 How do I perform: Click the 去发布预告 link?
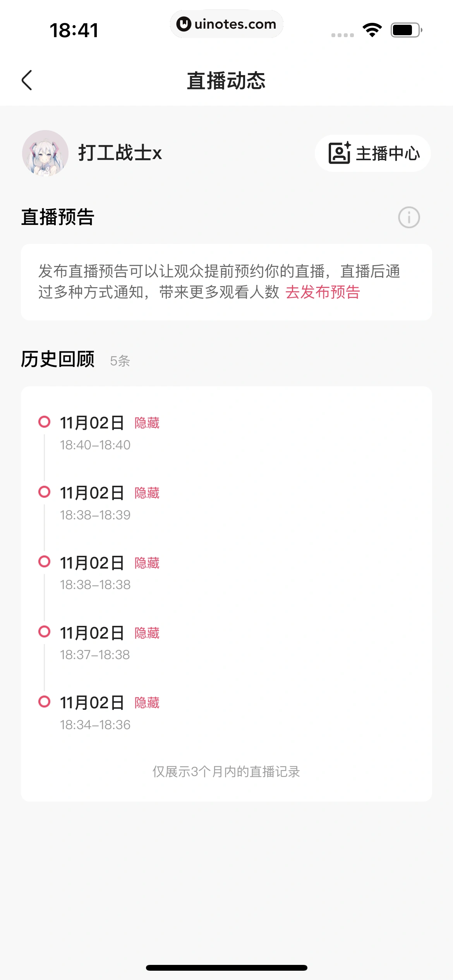(323, 292)
